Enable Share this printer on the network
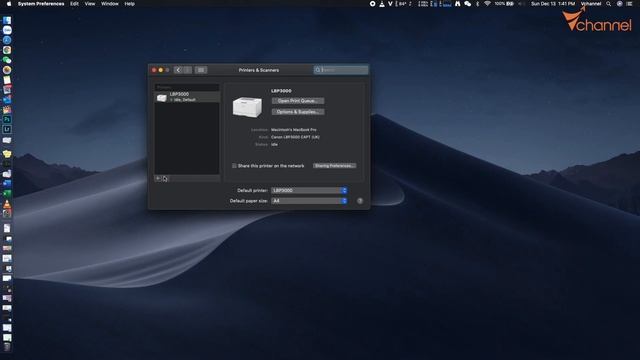 pyautogui.click(x=234, y=166)
